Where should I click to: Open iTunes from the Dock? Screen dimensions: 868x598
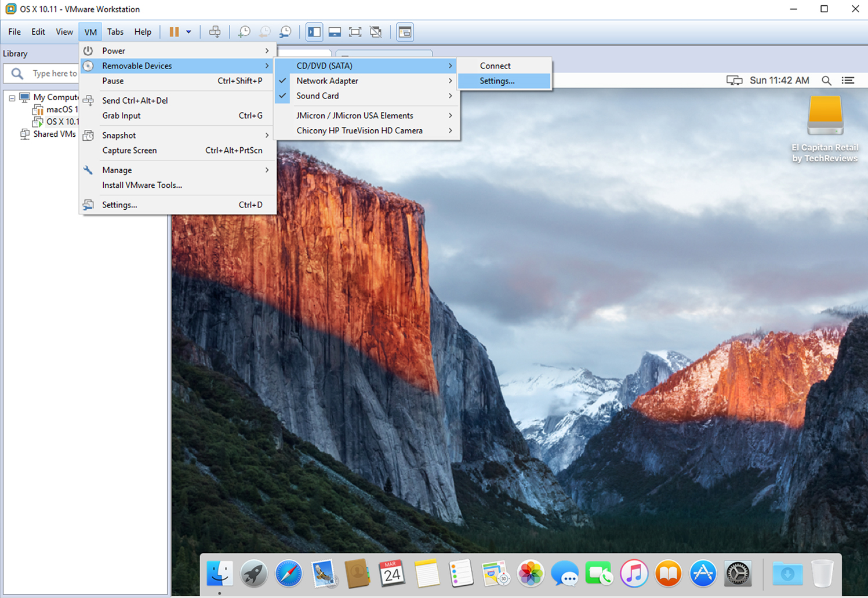coord(634,574)
